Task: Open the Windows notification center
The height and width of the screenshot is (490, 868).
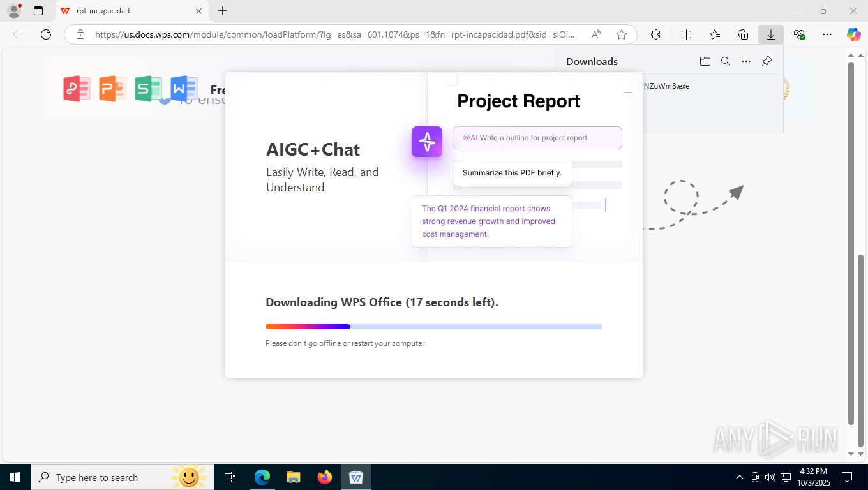Action: click(847, 477)
